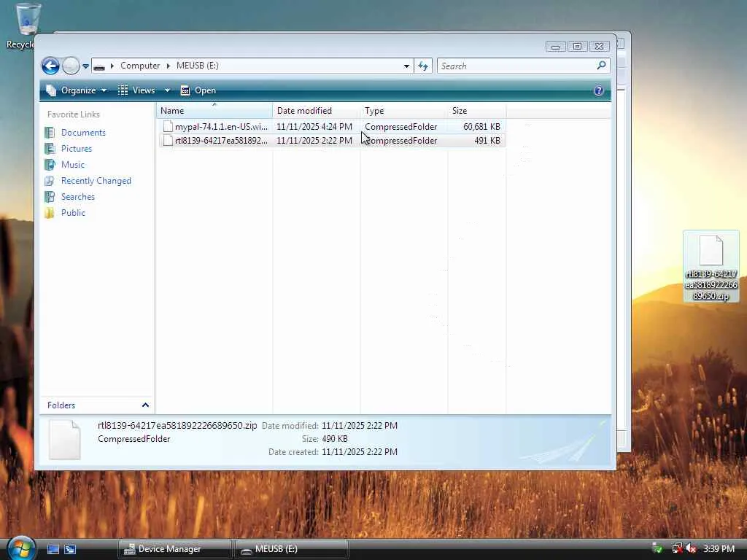
Task: Select MEUSB (E:) breadcrumb segment
Action: pyautogui.click(x=197, y=66)
